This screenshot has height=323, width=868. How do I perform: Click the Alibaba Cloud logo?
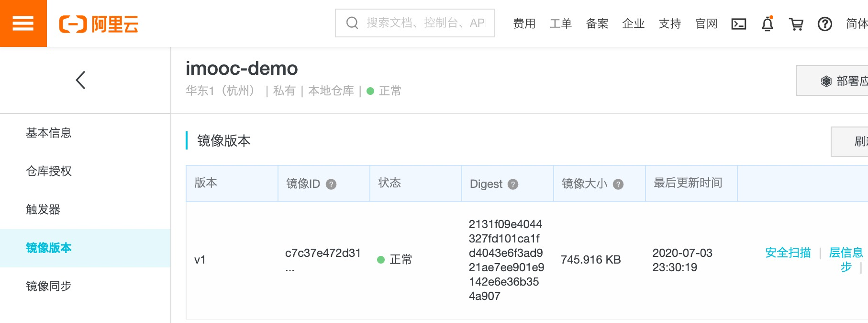coord(99,24)
